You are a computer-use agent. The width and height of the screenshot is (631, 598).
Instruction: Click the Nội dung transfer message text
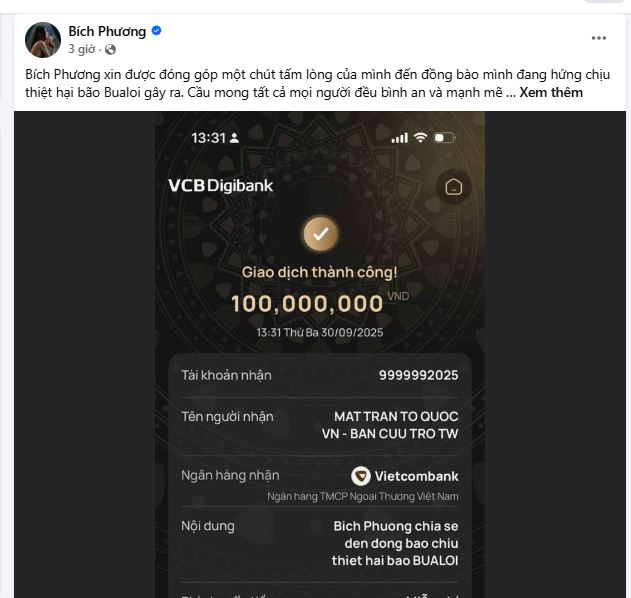[x=395, y=543]
